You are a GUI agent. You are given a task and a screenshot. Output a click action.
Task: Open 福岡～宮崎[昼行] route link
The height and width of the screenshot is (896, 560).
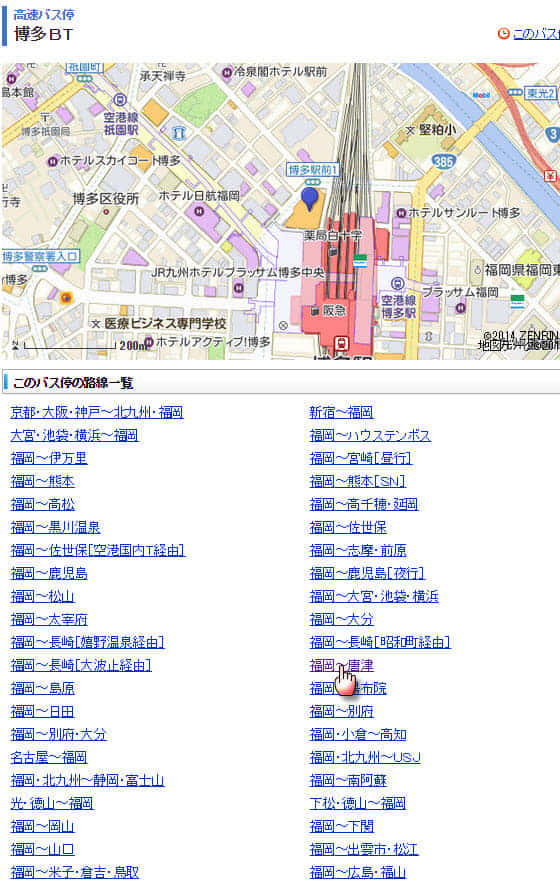click(361, 458)
